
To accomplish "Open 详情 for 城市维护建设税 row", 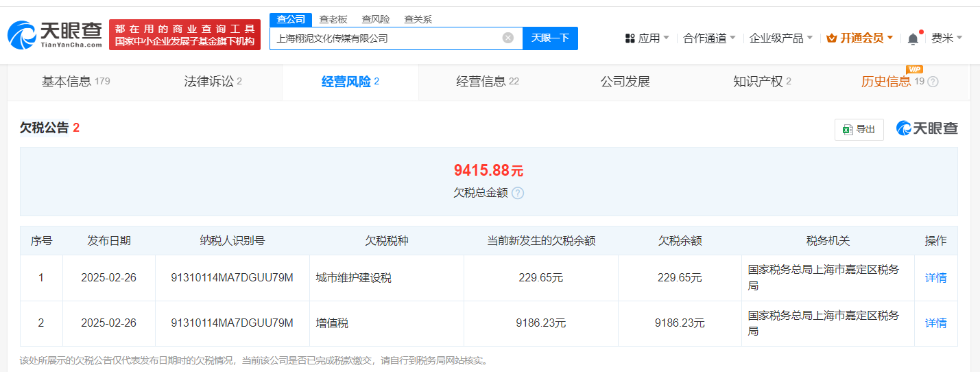I will click(x=935, y=278).
